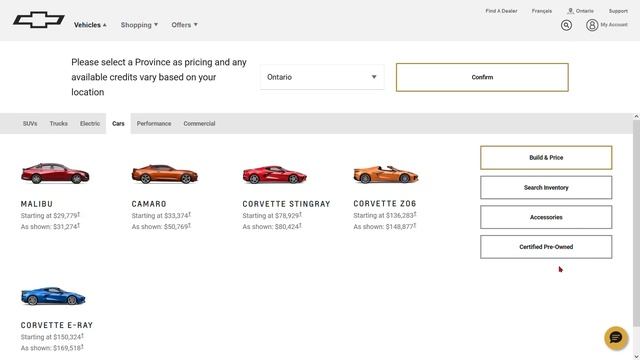The width and height of the screenshot is (640, 360).
Task: Select the Cars tab
Action: click(118, 124)
